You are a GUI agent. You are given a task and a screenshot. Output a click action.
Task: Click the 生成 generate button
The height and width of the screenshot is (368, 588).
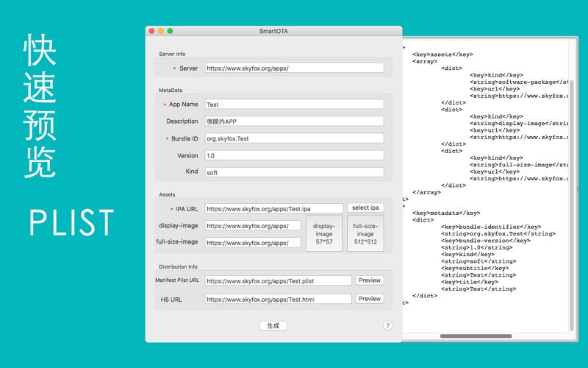[273, 325]
